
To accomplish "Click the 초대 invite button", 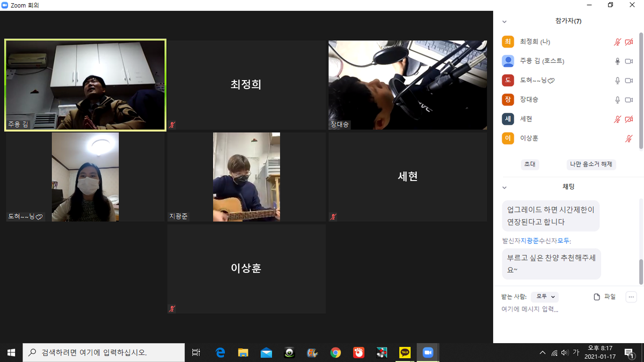I will 530,164.
